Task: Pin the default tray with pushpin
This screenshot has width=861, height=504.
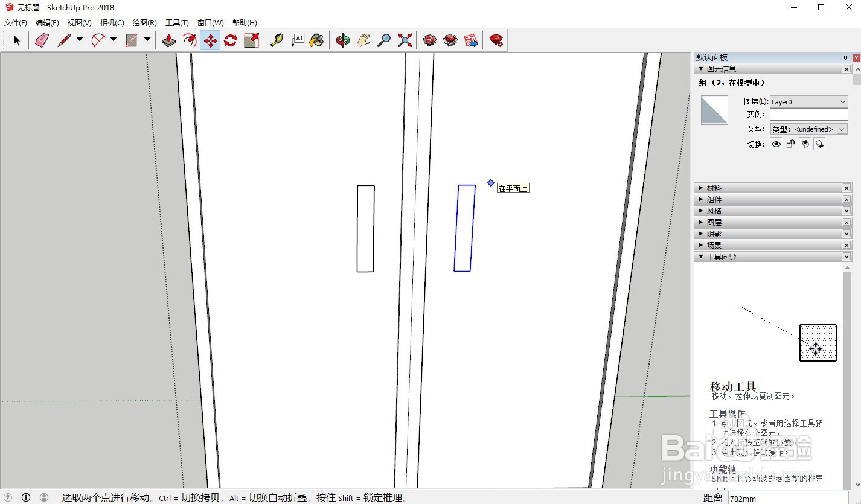Action: point(846,57)
